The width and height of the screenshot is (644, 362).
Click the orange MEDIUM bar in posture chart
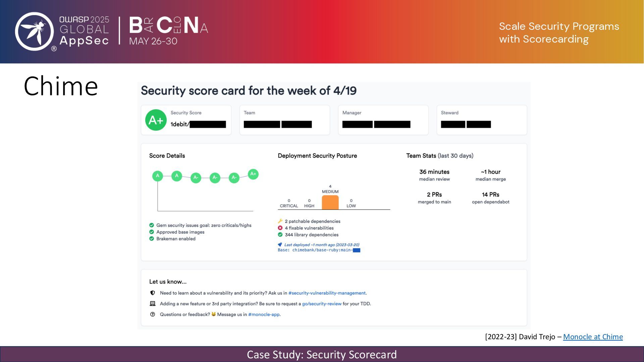coord(330,203)
